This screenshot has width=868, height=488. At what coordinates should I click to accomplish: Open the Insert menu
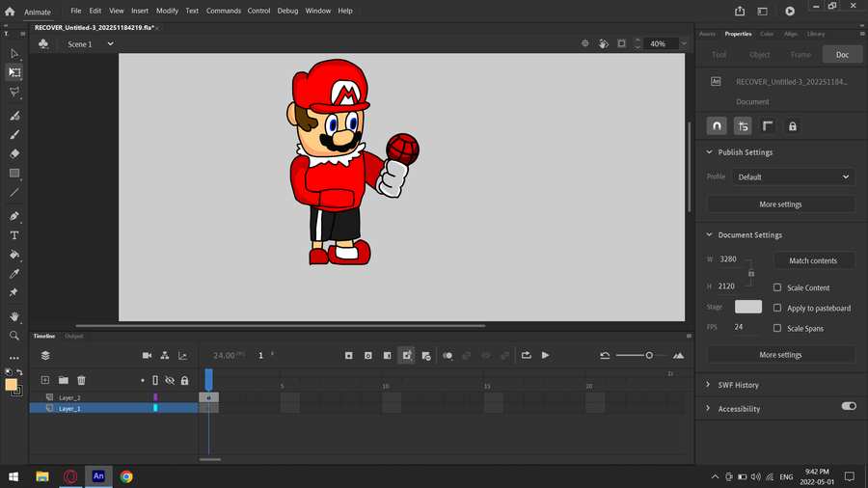tap(140, 11)
